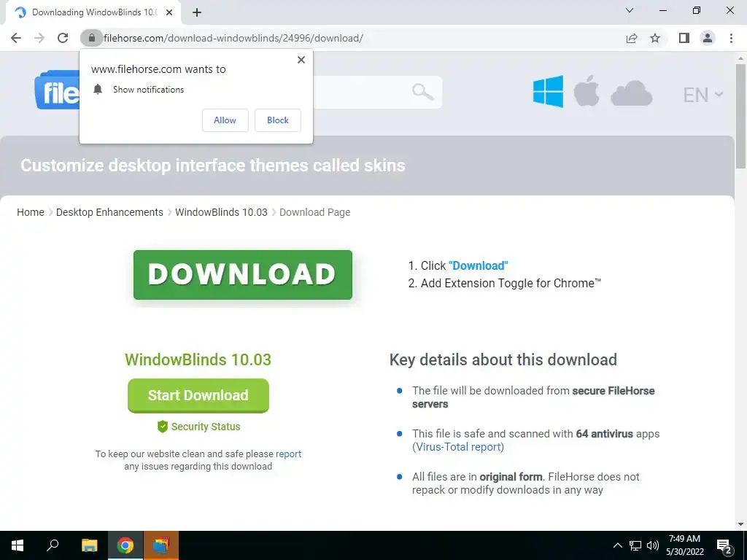This screenshot has height=560, width=747.
Task: Open Virus-Total report link
Action: tap(458, 447)
